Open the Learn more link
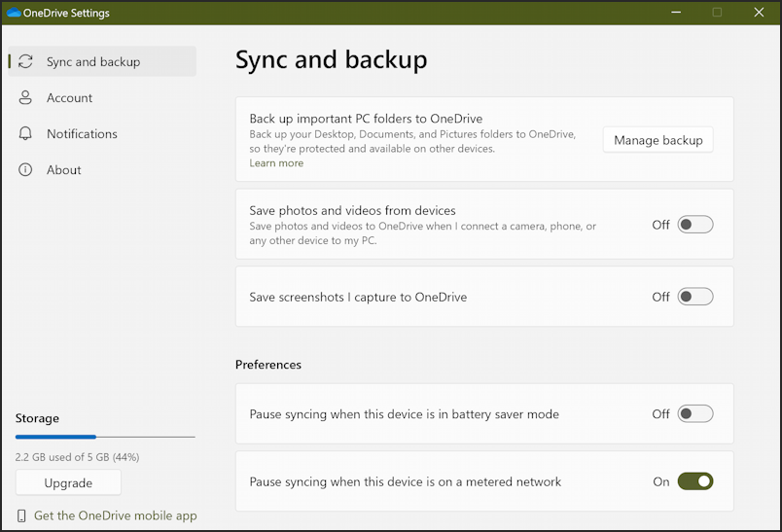Viewport: 782px width, 532px height. click(x=276, y=163)
